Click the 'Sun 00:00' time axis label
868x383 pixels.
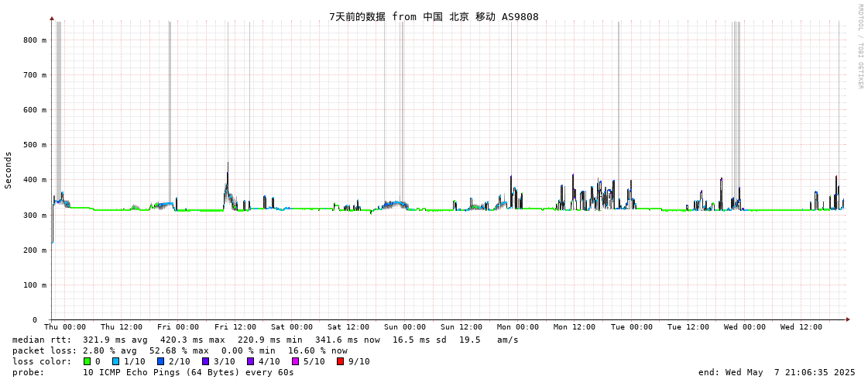tap(405, 327)
